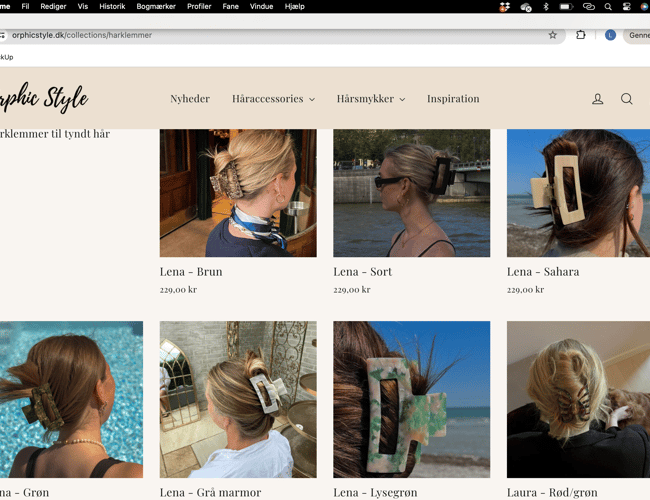Open the browser extensions puzzle icon
This screenshot has height=500, width=650.
[x=581, y=35]
